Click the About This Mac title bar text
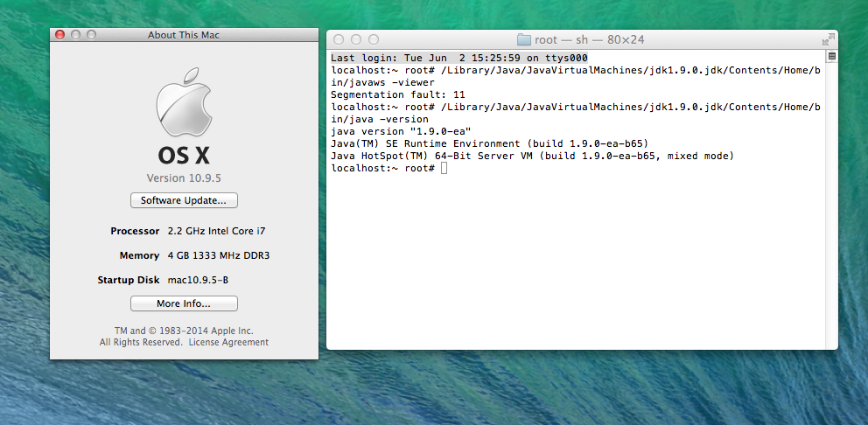The image size is (868, 425). 184,35
